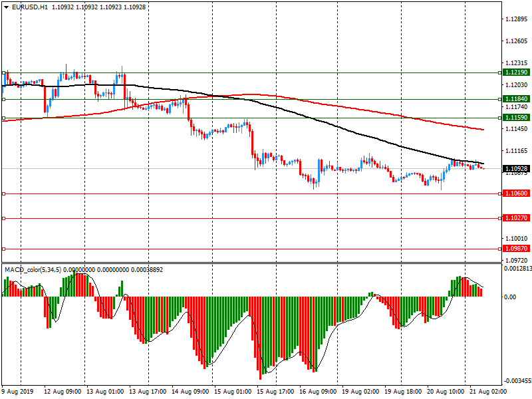
Task: Click the 13 Aug 17:00 time label
Action: point(148,392)
